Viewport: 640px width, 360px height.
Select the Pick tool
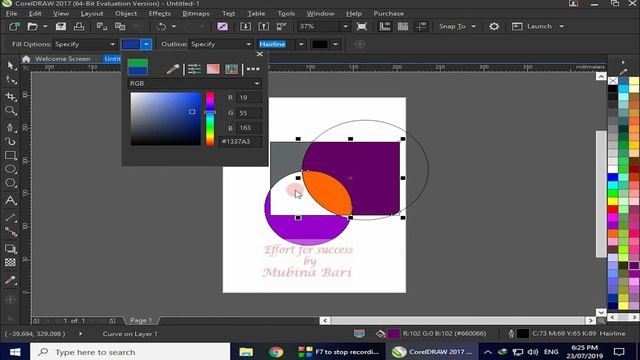point(11,66)
